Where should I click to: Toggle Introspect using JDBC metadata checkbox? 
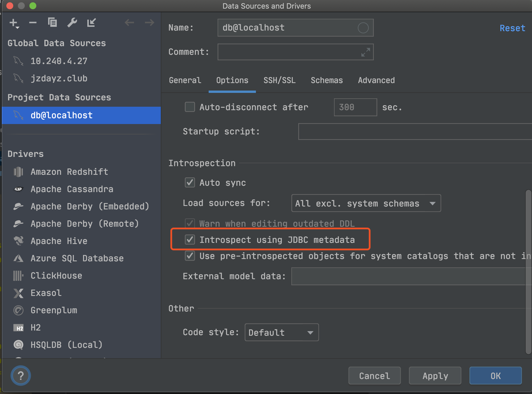[x=190, y=240]
